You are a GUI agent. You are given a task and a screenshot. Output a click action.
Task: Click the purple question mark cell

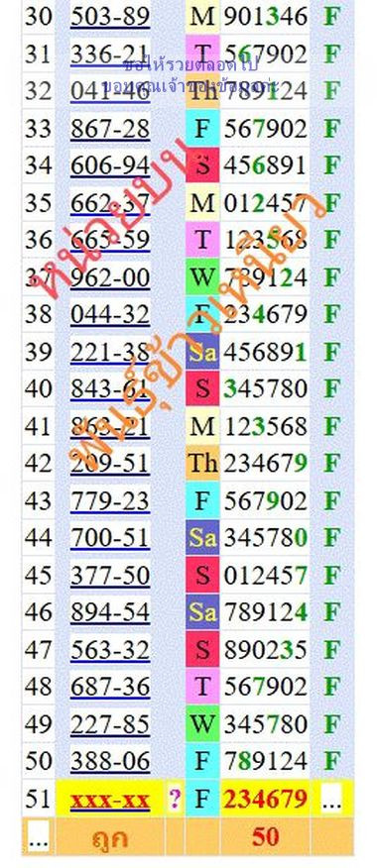[175, 799]
